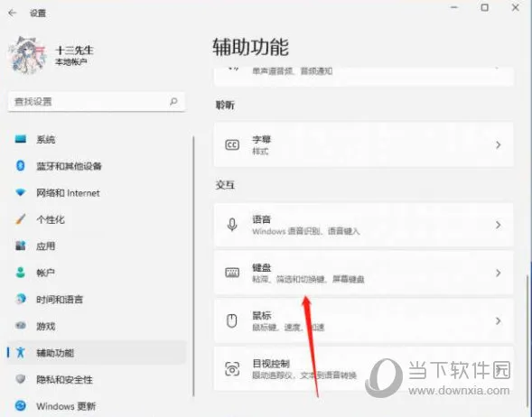532x417 pixels.
Task: Click the 辅助功能 accessibility figure icon
Action: pos(21,352)
